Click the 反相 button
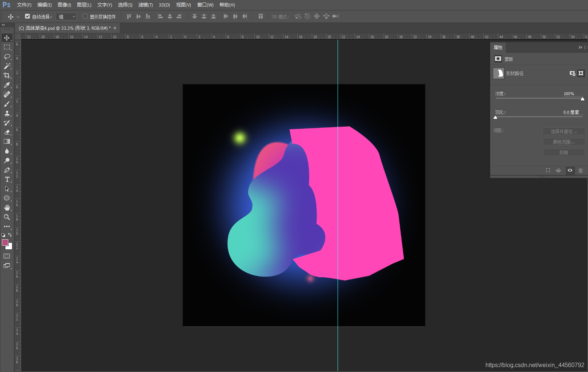This screenshot has width=588, height=372. click(564, 152)
